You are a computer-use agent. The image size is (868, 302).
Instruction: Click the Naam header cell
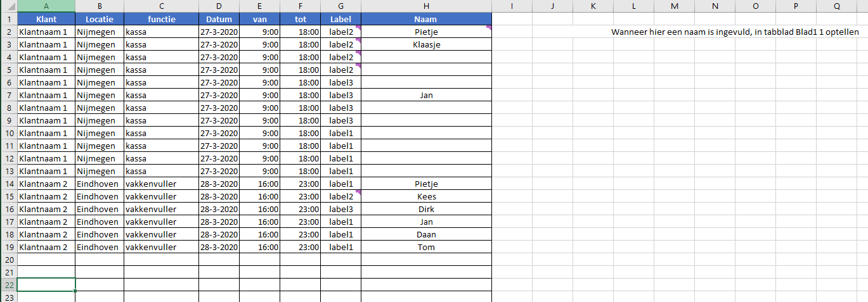(x=426, y=19)
